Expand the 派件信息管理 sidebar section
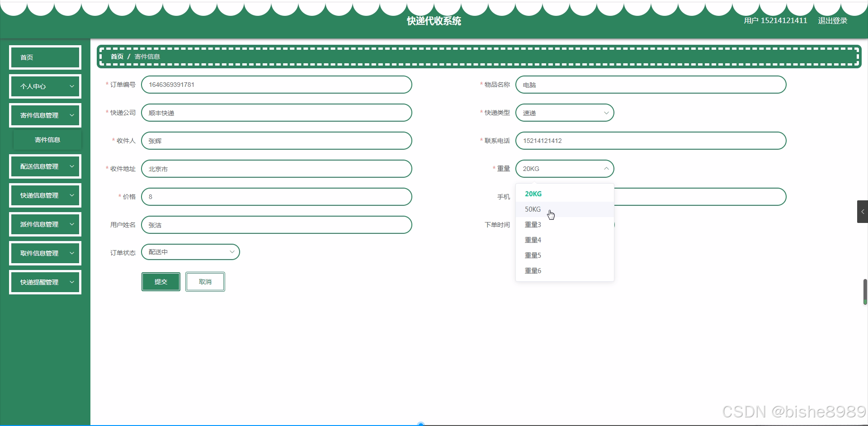The image size is (868, 426). coord(45,224)
